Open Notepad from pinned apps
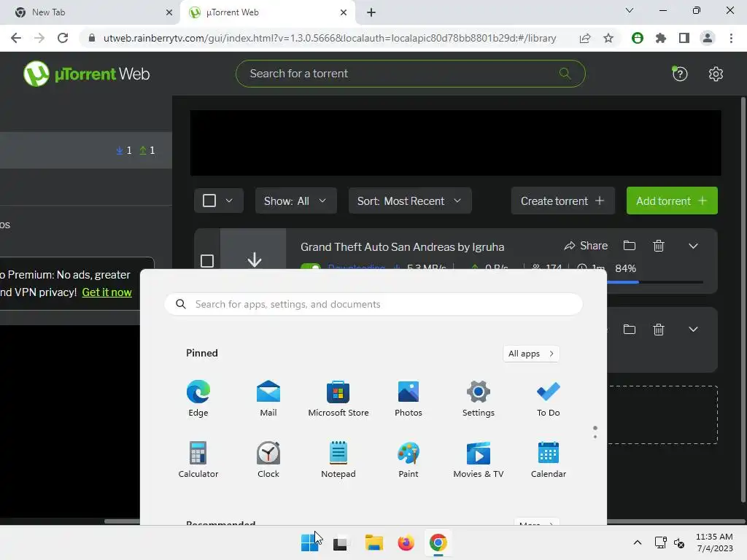The height and width of the screenshot is (560, 747). [x=338, y=460]
